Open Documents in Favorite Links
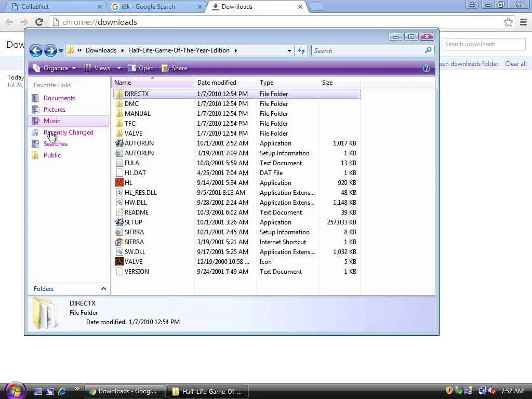The width and height of the screenshot is (532, 399). (x=59, y=98)
